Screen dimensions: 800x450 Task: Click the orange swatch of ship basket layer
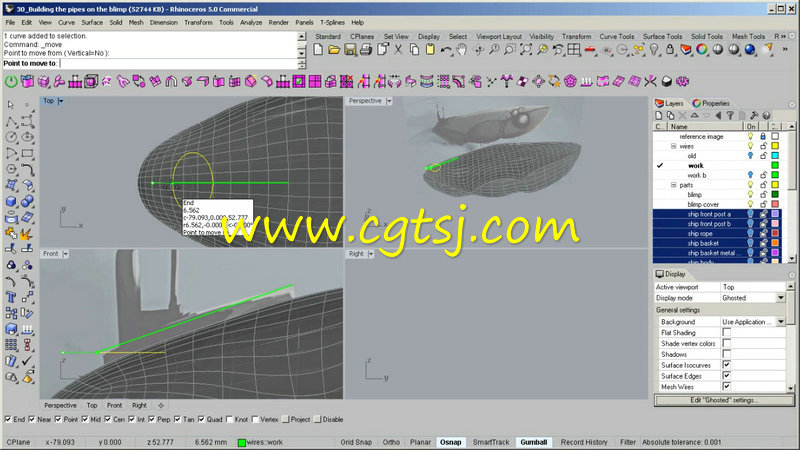[x=775, y=243]
